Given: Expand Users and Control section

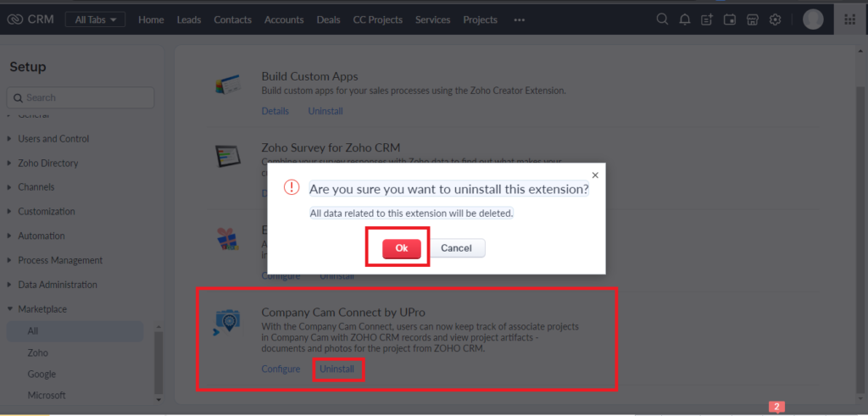Looking at the screenshot, I should [53, 139].
